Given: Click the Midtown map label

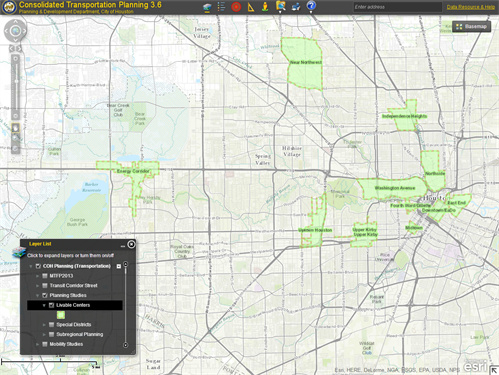Looking at the screenshot, I should (x=414, y=228).
